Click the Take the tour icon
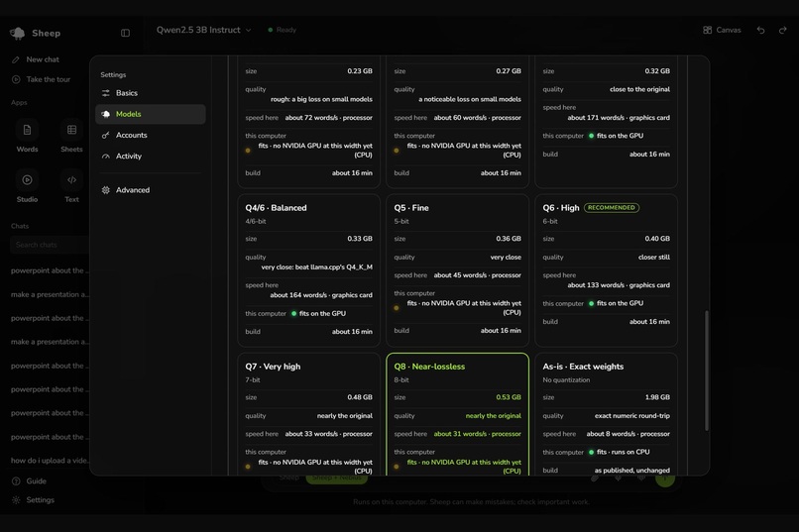The image size is (799, 532). (x=16, y=79)
